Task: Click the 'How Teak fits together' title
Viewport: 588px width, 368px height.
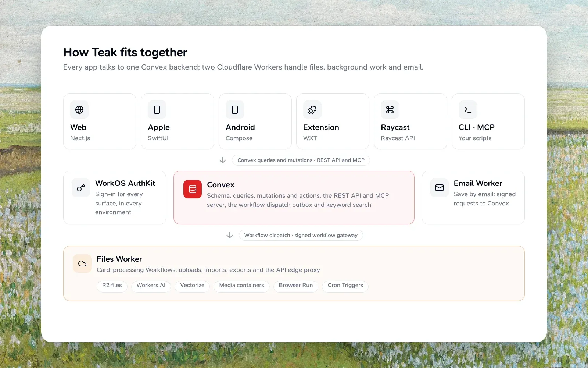Action: (x=125, y=53)
